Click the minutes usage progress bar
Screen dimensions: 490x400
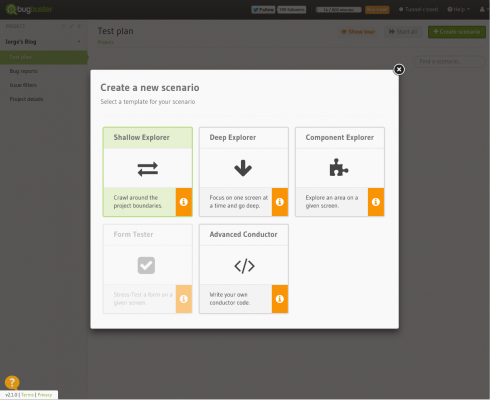pyautogui.click(x=338, y=10)
